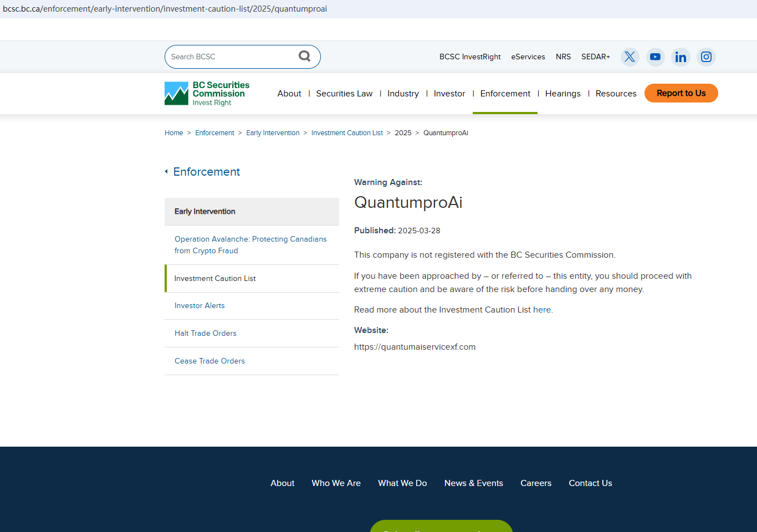Image resolution: width=757 pixels, height=532 pixels.
Task: Open News & Events footer link
Action: [x=474, y=483]
